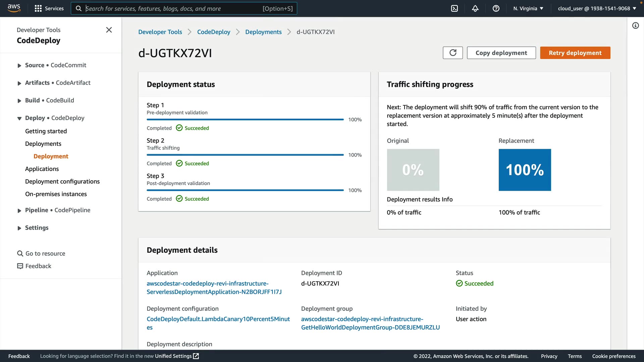The height and width of the screenshot is (362, 644).
Task: Click the help question mark icon
Action: point(496,8)
